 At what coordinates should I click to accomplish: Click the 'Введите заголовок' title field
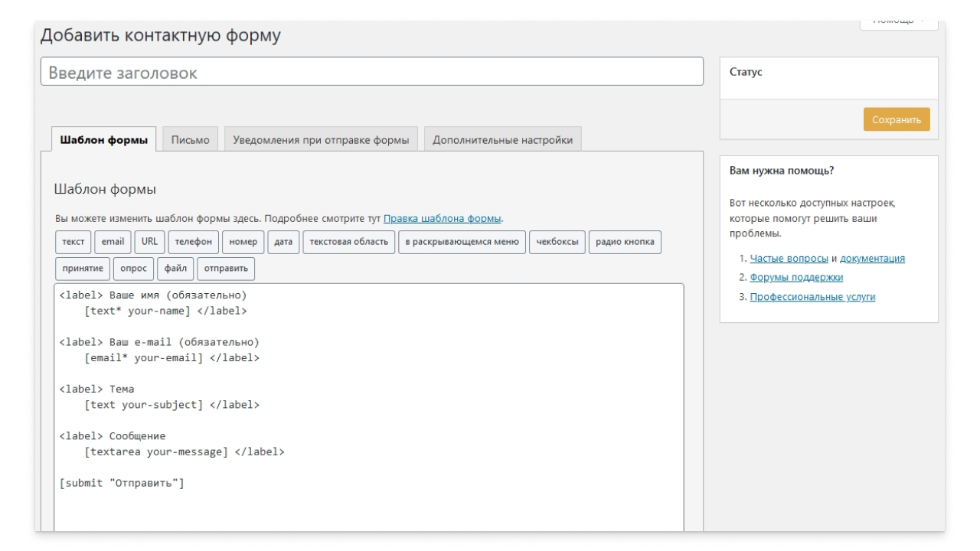click(371, 73)
